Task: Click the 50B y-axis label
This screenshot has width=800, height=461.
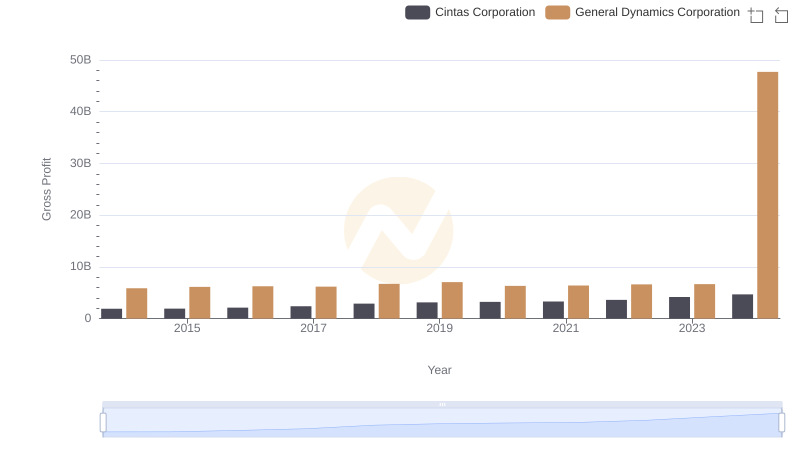Action: [81, 60]
